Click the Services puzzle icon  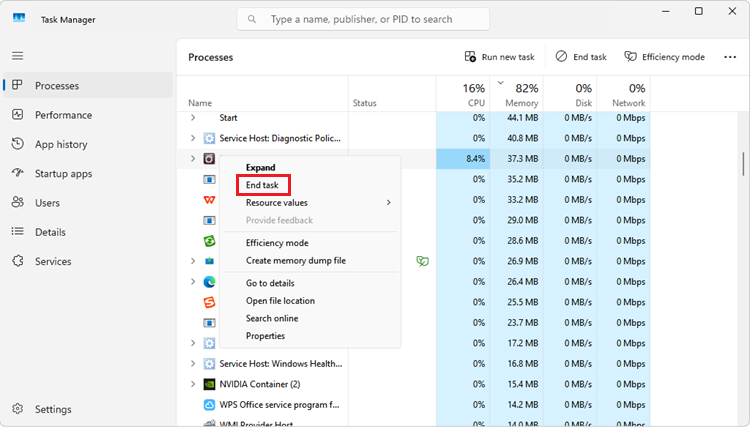coord(18,261)
